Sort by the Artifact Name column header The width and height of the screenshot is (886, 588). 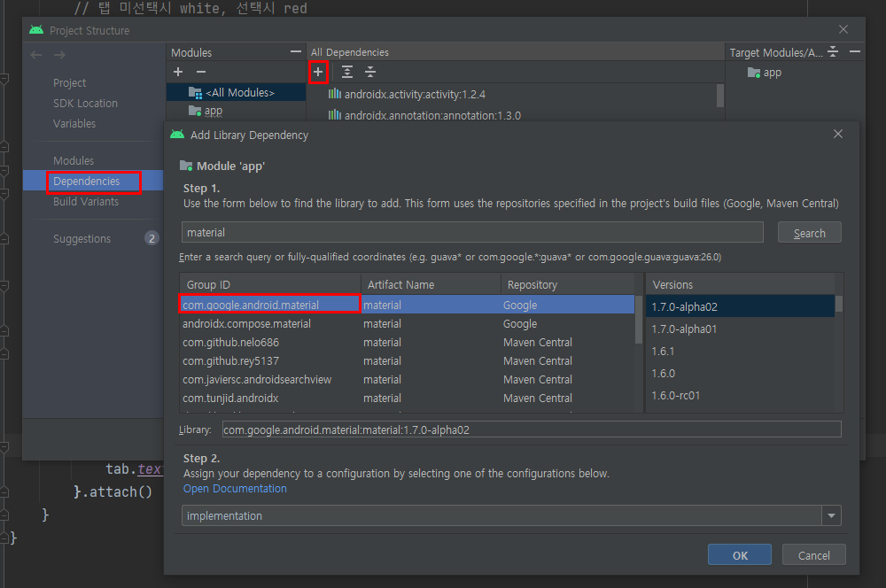[431, 284]
